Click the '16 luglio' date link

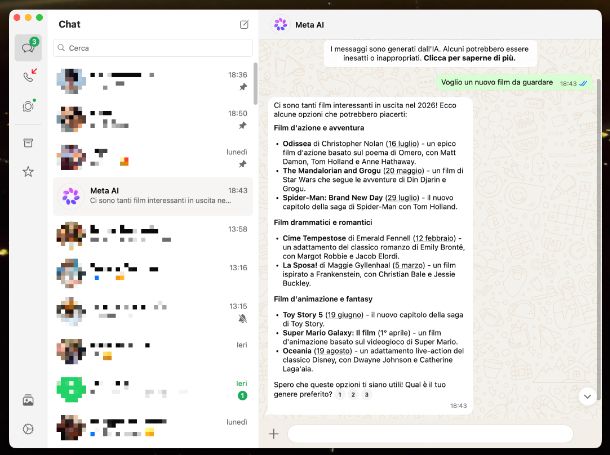click(x=402, y=144)
